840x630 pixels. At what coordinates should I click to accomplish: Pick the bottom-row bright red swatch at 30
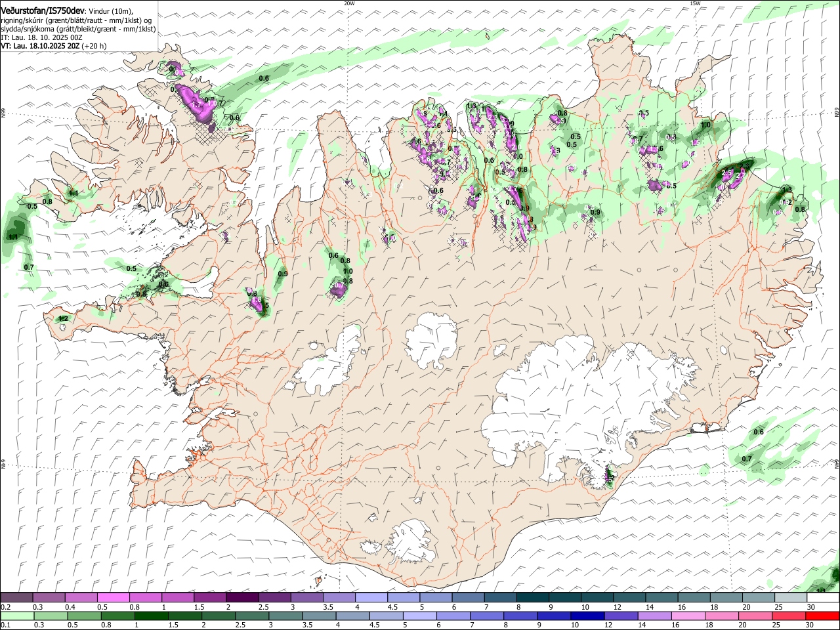[822, 616]
